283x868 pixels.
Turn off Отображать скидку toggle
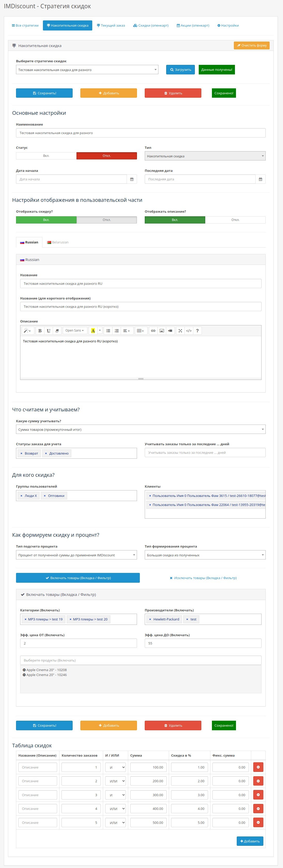tap(106, 220)
